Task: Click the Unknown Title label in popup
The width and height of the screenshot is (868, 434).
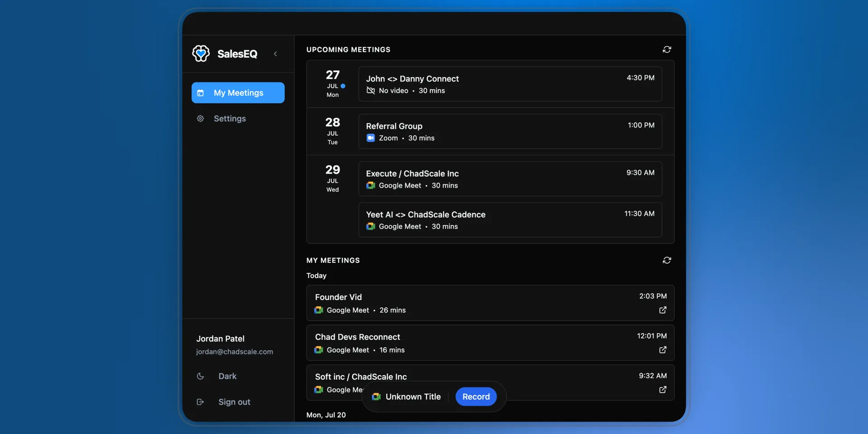Action: [x=413, y=396]
